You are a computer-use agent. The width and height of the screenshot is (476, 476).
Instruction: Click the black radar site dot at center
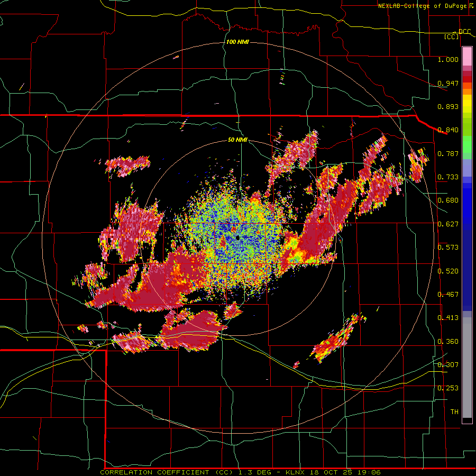[x=237, y=237]
